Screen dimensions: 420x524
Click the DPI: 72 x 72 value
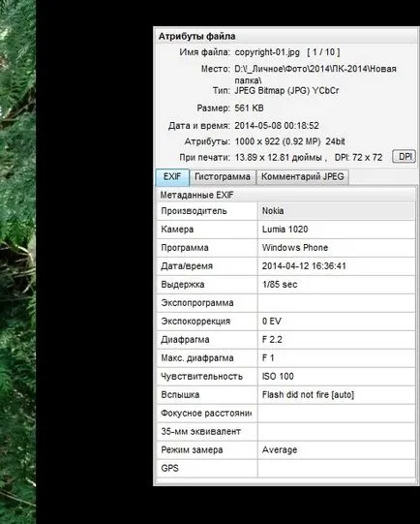pyautogui.click(x=359, y=158)
